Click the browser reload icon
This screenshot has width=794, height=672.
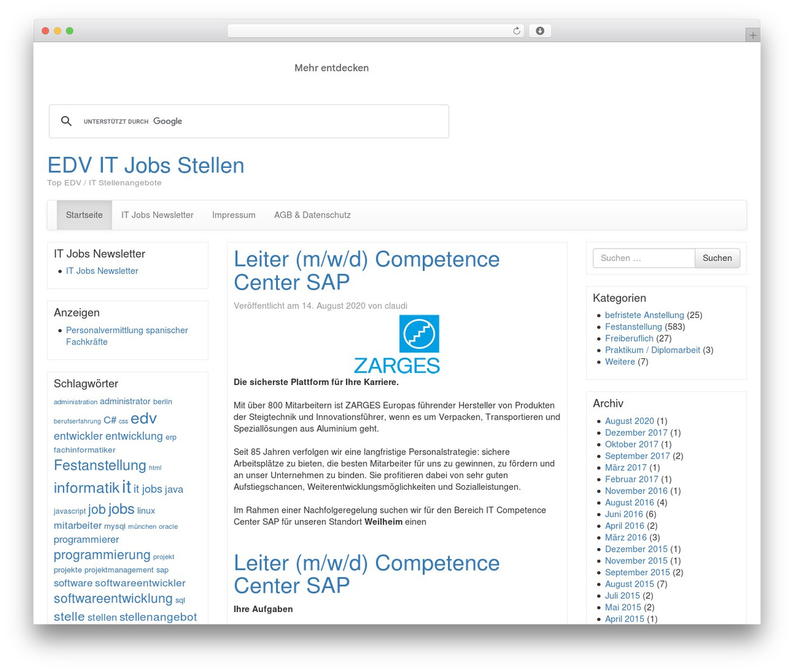[x=516, y=31]
